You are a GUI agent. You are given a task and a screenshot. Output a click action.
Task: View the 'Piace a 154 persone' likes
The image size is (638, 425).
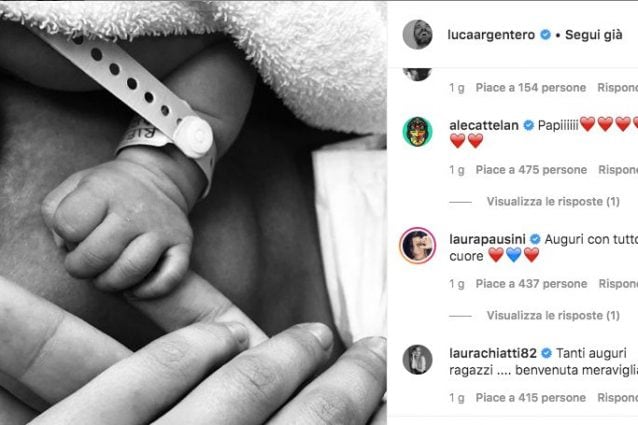(531, 88)
